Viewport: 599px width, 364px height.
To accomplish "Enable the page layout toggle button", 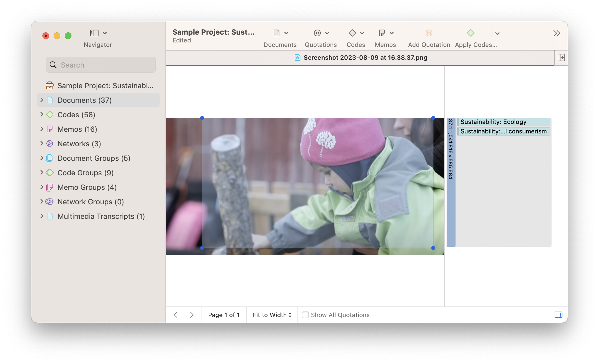I will pos(559,314).
